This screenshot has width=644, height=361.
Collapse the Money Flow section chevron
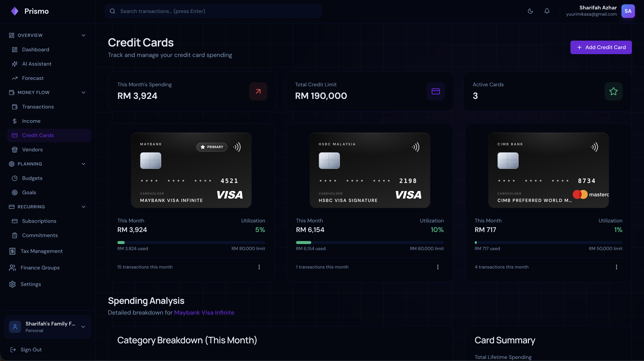tap(84, 93)
